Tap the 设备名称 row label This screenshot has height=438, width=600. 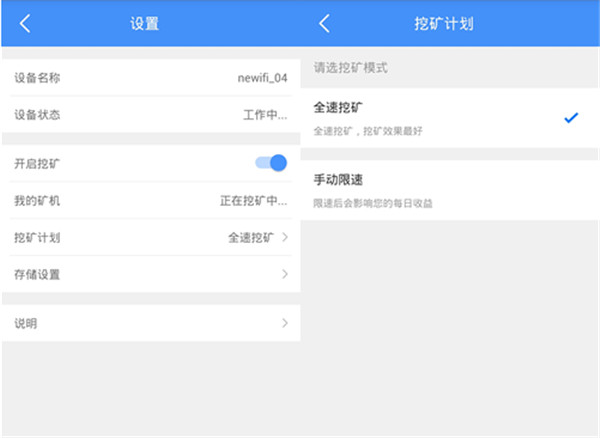(x=37, y=78)
